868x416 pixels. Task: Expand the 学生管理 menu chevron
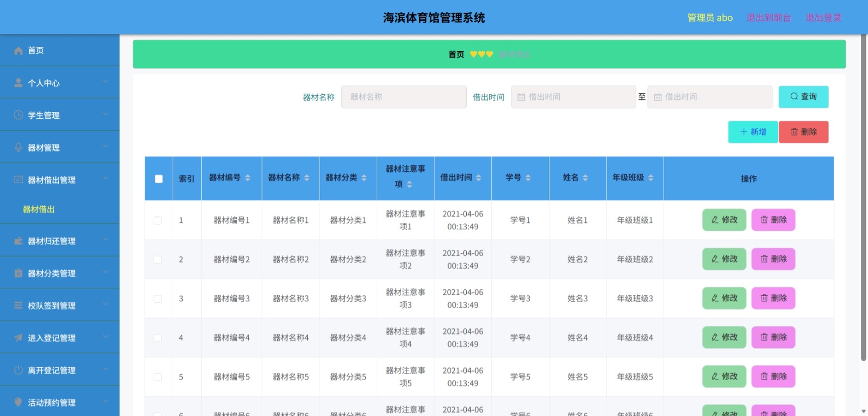(x=105, y=114)
